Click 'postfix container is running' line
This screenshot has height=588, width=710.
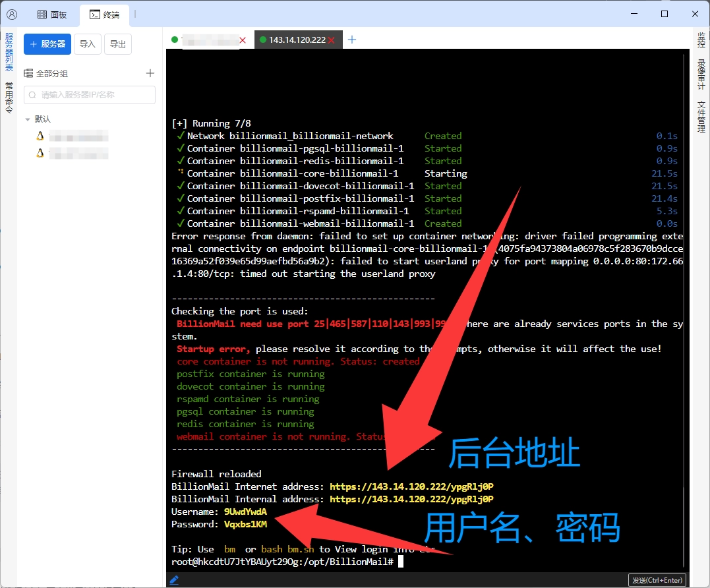point(251,374)
